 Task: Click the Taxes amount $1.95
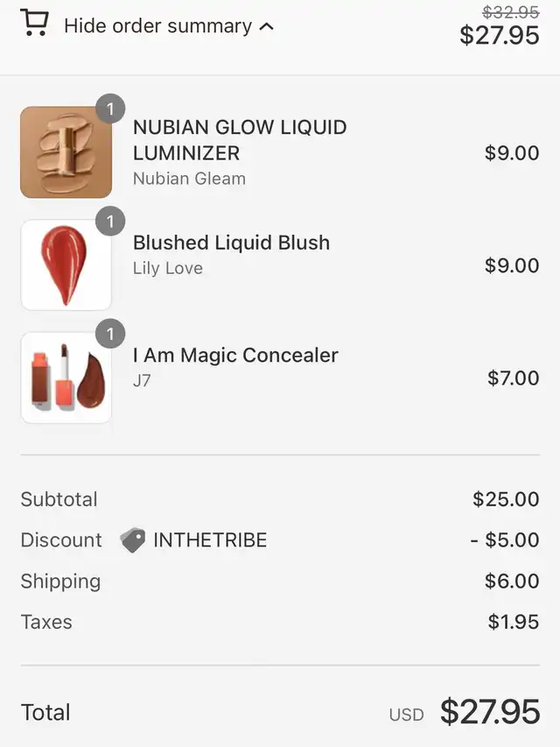514,623
